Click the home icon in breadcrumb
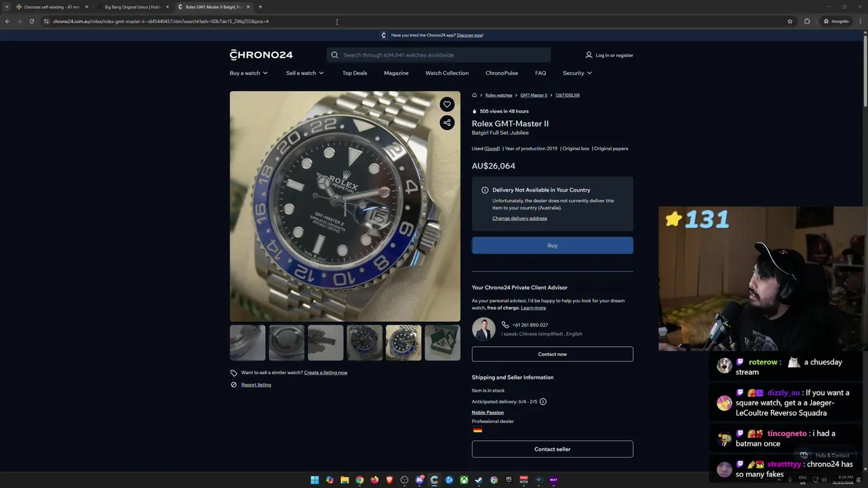Image resolution: width=868 pixels, height=488 pixels. click(x=475, y=95)
